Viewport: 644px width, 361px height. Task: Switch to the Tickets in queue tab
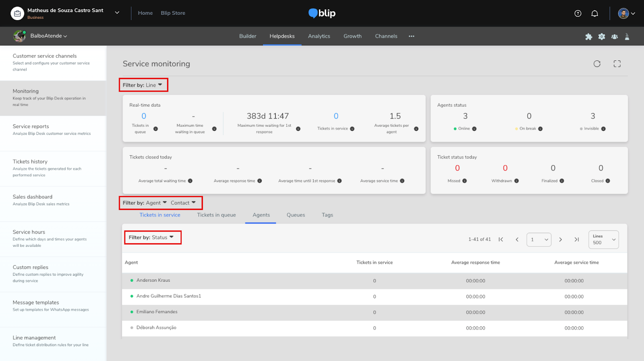[216, 215]
